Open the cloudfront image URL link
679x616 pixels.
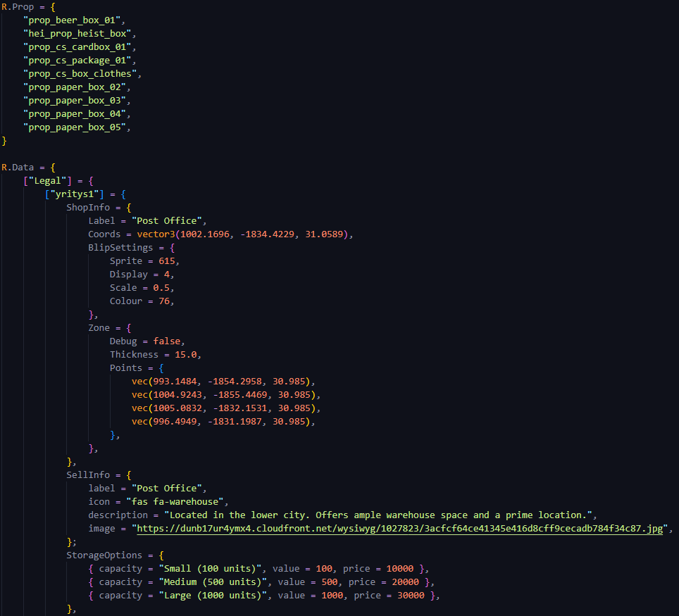click(399, 529)
